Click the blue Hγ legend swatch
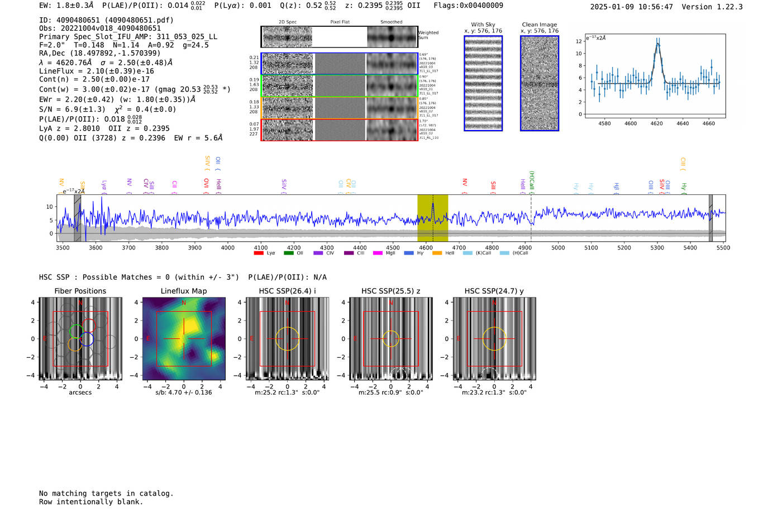782x532 pixels. tap(409, 253)
